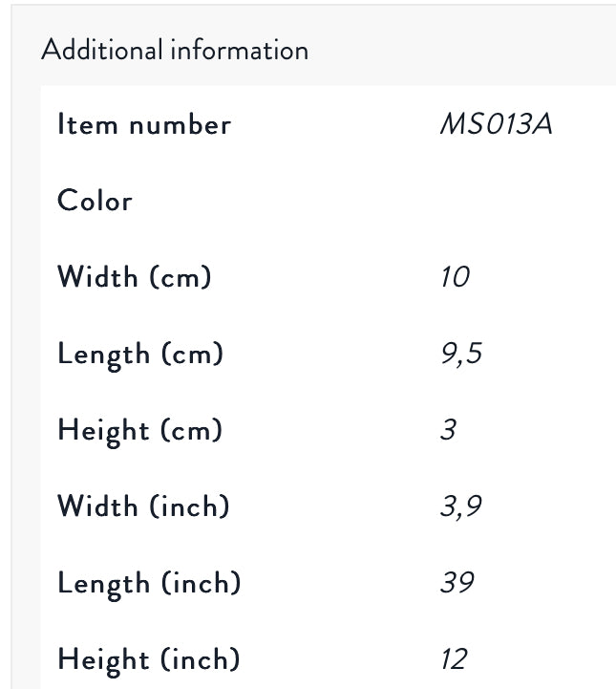The image size is (616, 689).
Task: Select the Length (inch) value 39
Action: click(457, 583)
